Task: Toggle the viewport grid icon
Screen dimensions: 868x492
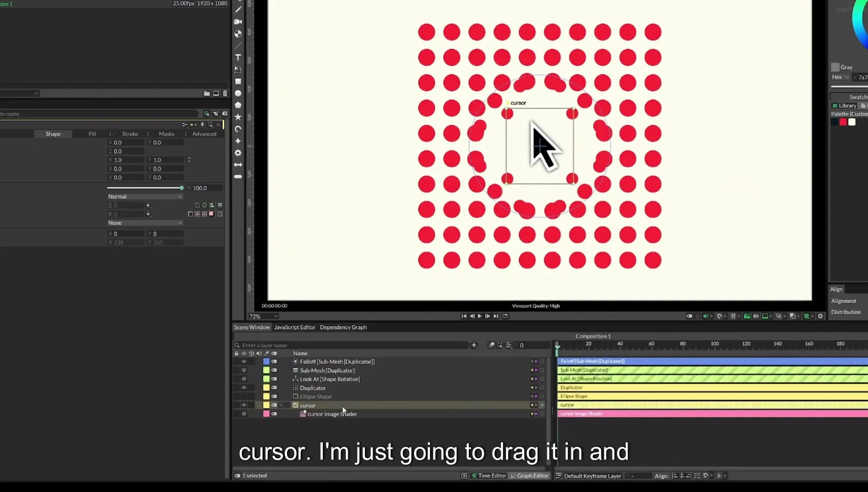Action: pyautogui.click(x=733, y=316)
